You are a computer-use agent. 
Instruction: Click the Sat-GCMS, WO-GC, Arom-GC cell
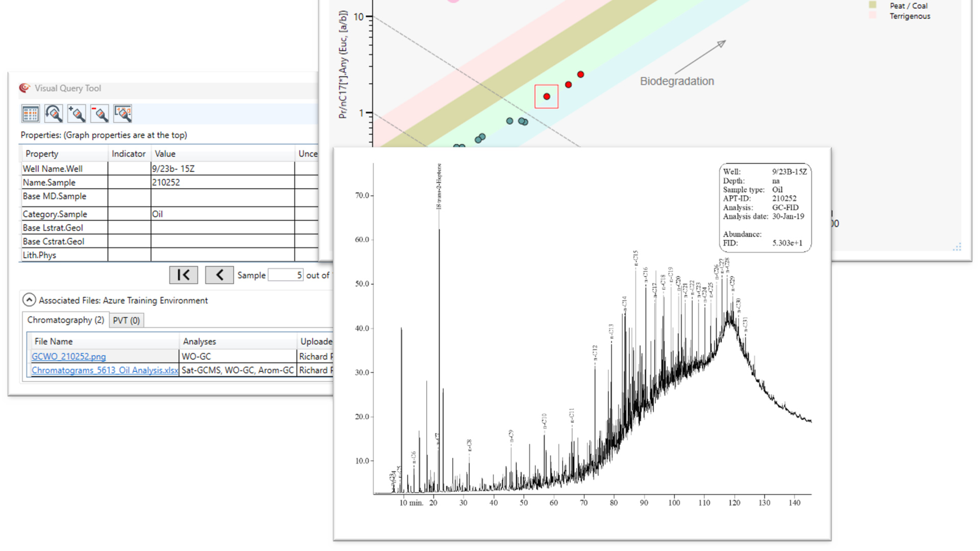[238, 370]
